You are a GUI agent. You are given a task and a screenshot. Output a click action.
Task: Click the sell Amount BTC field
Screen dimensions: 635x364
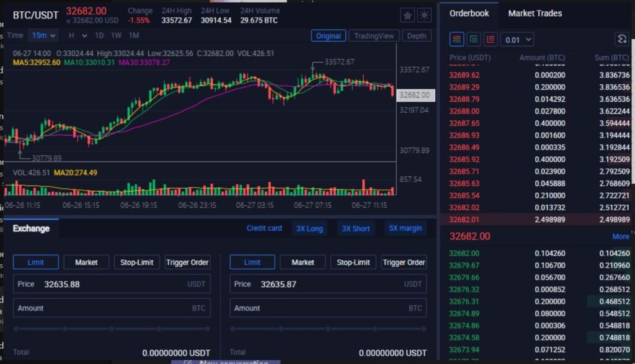(328, 308)
